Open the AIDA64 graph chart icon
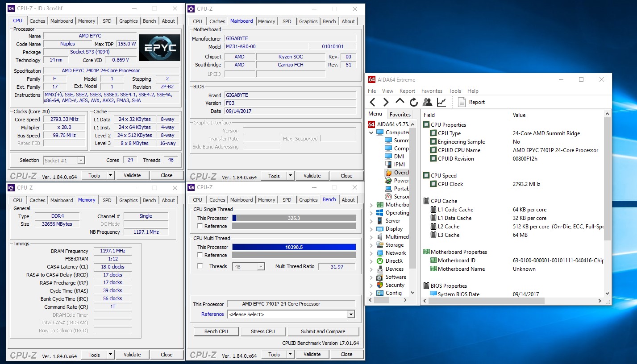Viewport: 637px width, 364px height. pos(441,102)
